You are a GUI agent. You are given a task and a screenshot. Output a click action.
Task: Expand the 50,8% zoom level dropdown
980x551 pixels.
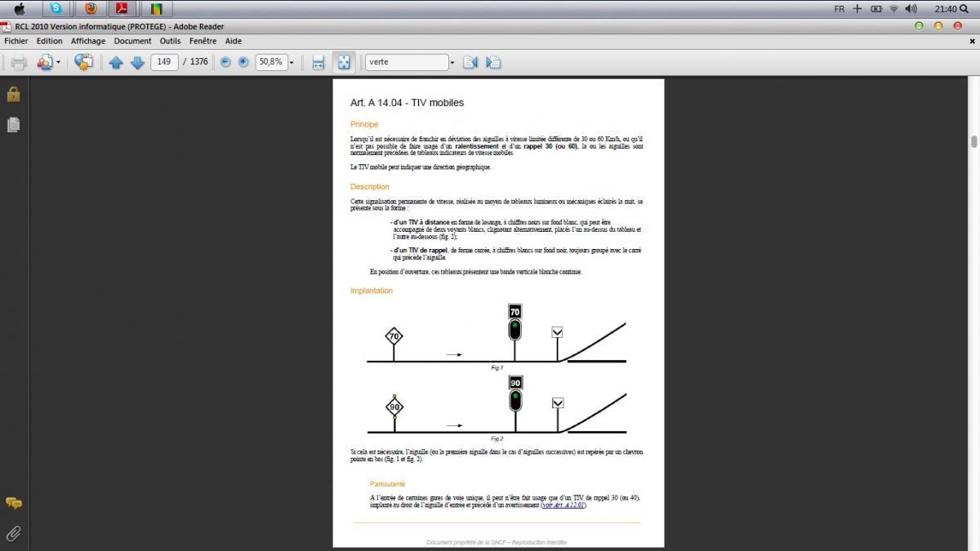[x=291, y=62]
